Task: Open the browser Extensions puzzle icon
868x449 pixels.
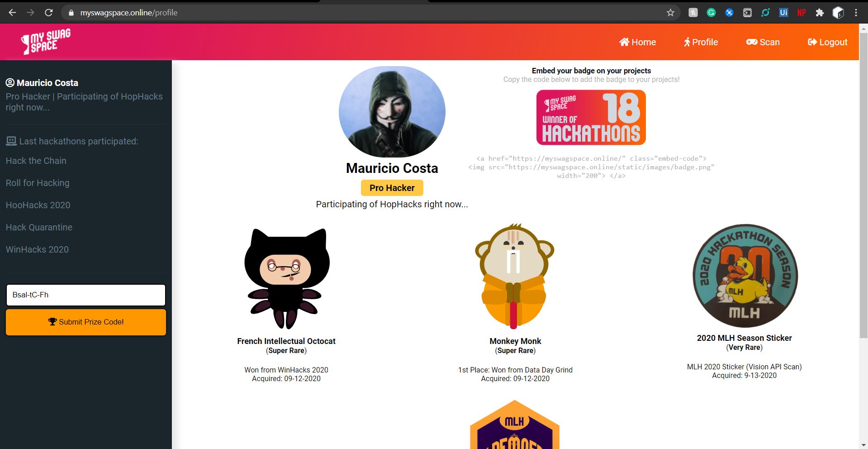Action: click(x=820, y=13)
